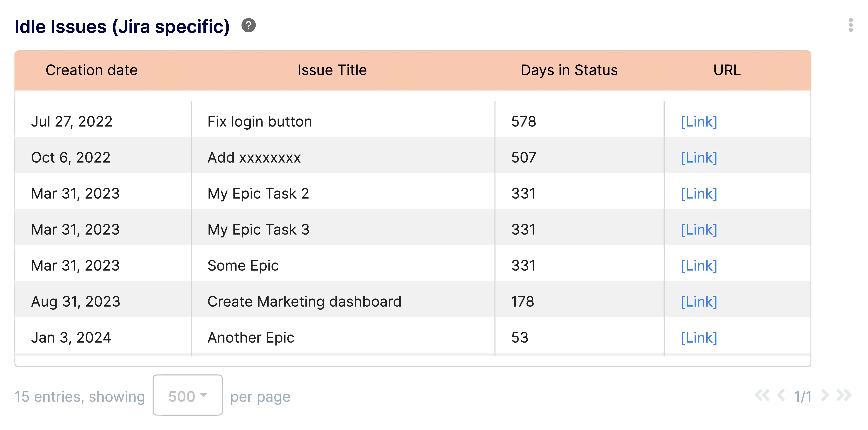Jump to the last page
This screenshot has width=868, height=430.
[x=844, y=395]
